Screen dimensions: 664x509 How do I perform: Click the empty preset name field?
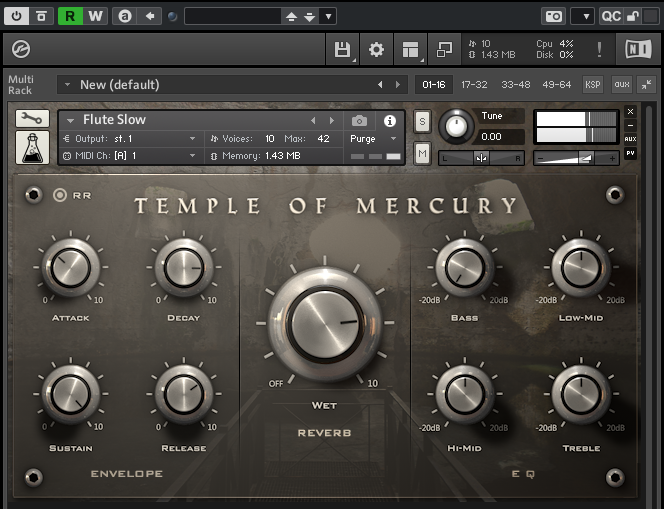233,16
